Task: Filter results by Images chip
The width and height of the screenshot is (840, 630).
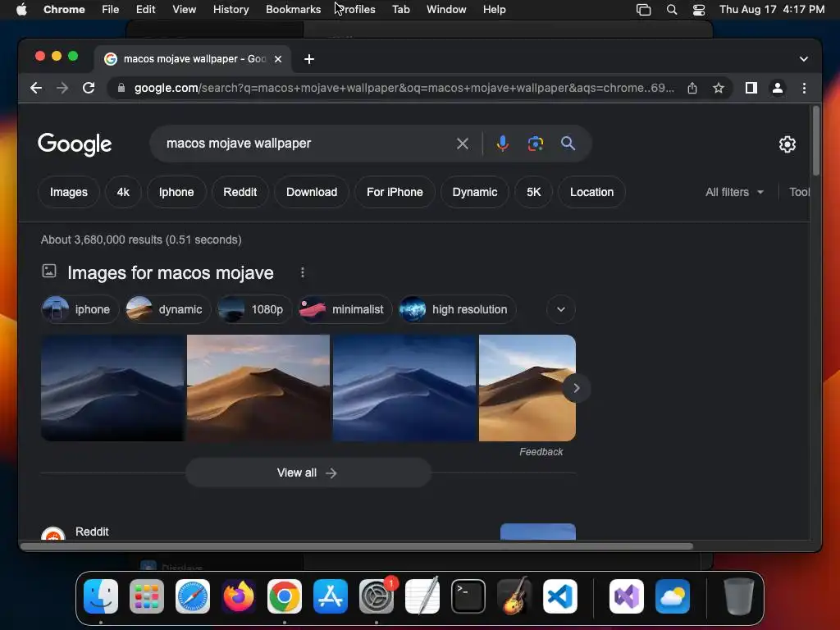Action: pos(69,192)
